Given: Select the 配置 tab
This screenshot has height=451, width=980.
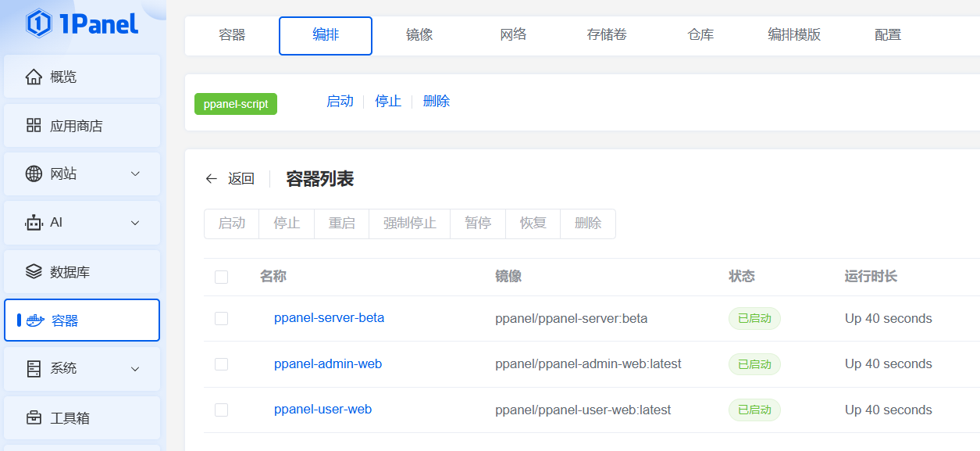Looking at the screenshot, I should [x=888, y=35].
